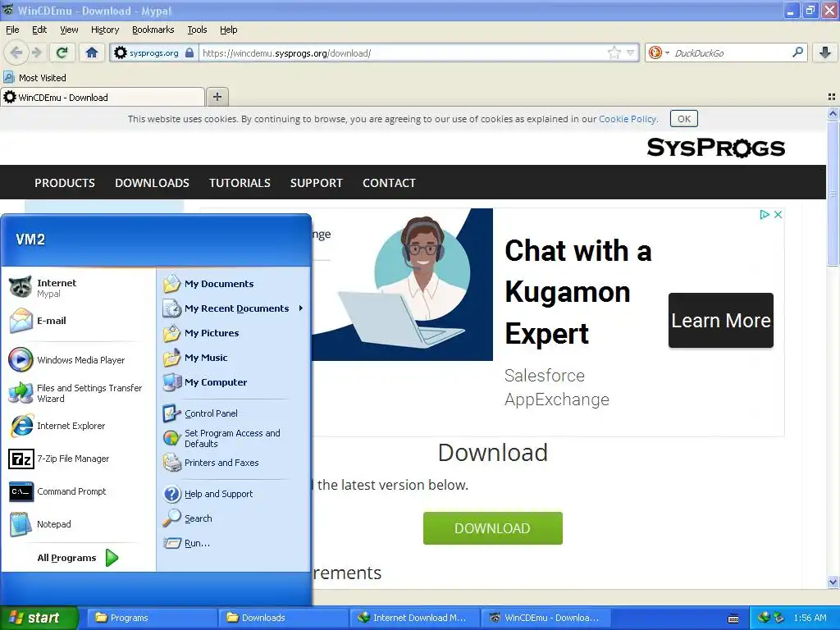Open the Run... dialog
The image size is (840, 630).
pyautogui.click(x=234, y=543)
